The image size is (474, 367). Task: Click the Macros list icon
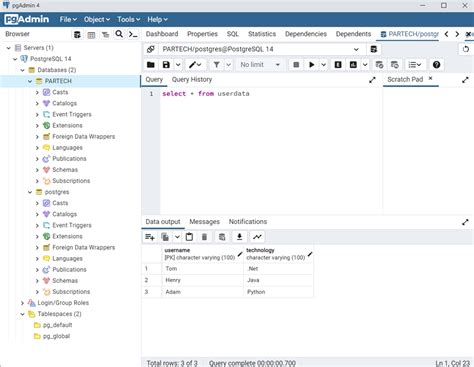pyautogui.click(x=415, y=65)
